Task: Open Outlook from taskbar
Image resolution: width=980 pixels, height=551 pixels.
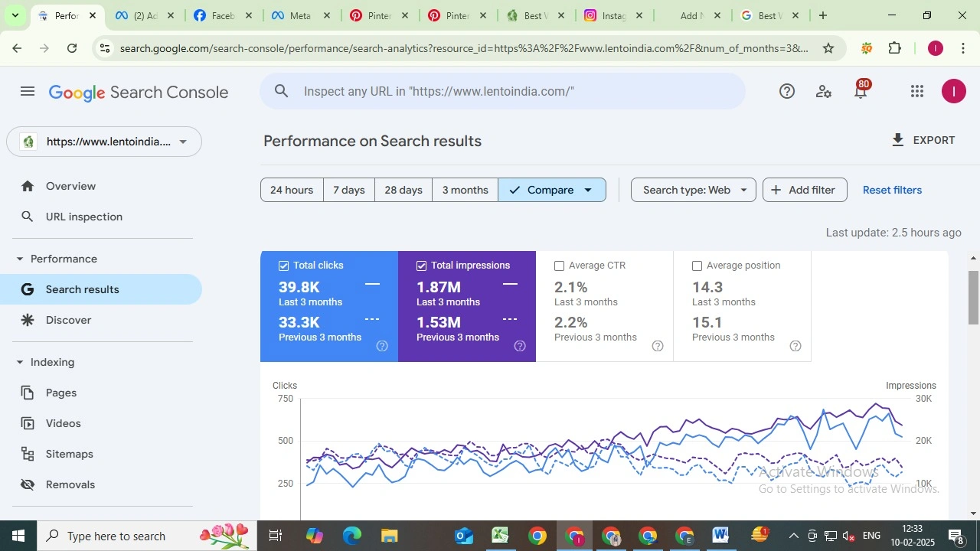Action: (x=464, y=536)
